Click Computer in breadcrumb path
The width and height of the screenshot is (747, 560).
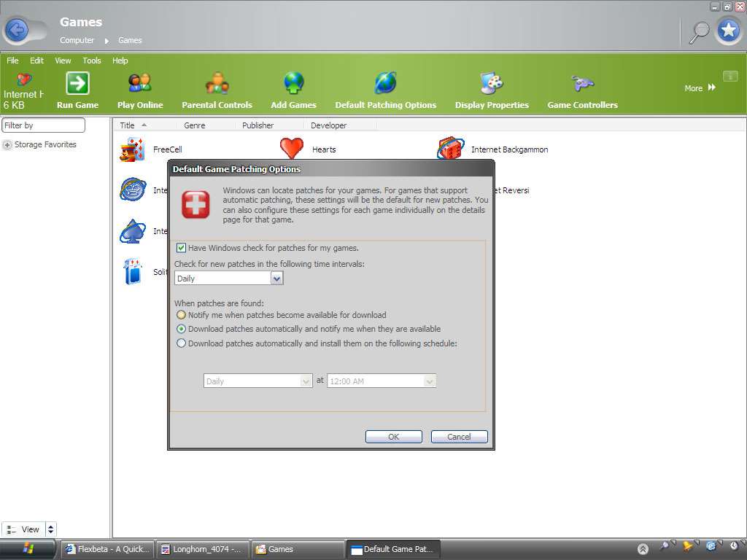click(77, 41)
